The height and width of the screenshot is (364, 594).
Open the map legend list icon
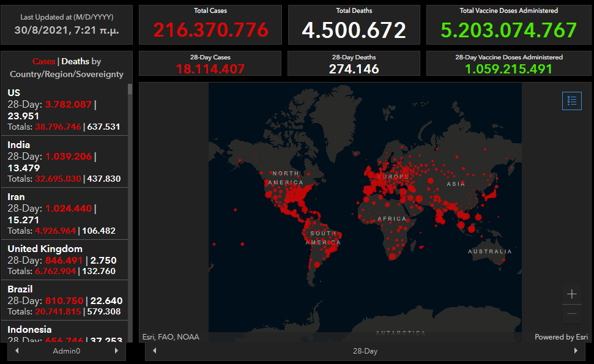coord(571,101)
